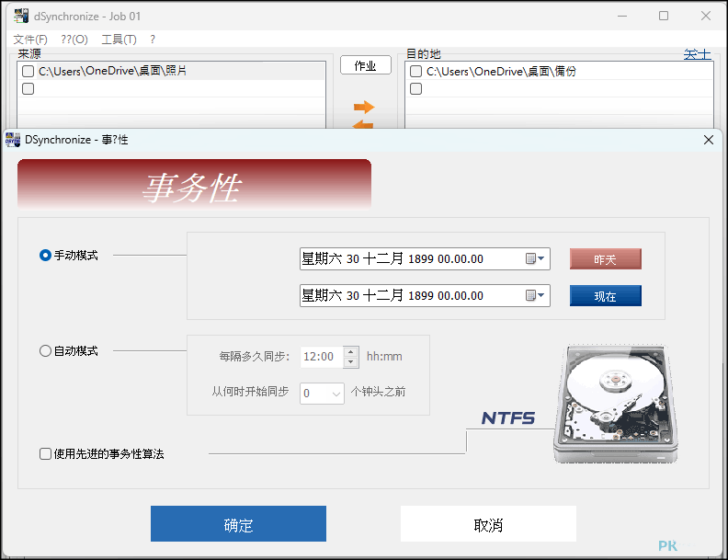Tick checkbox beside destination path 備份

point(415,71)
